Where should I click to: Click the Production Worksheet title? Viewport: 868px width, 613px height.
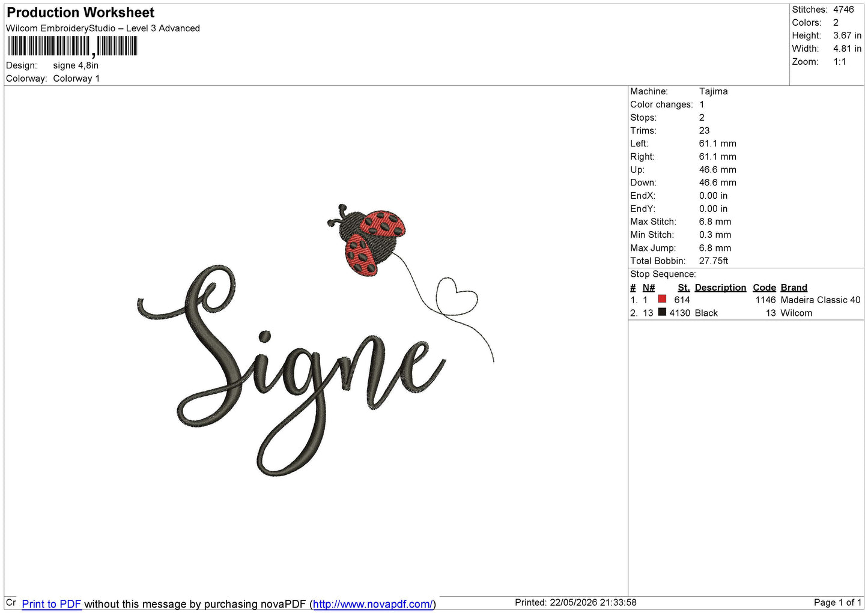click(x=80, y=13)
